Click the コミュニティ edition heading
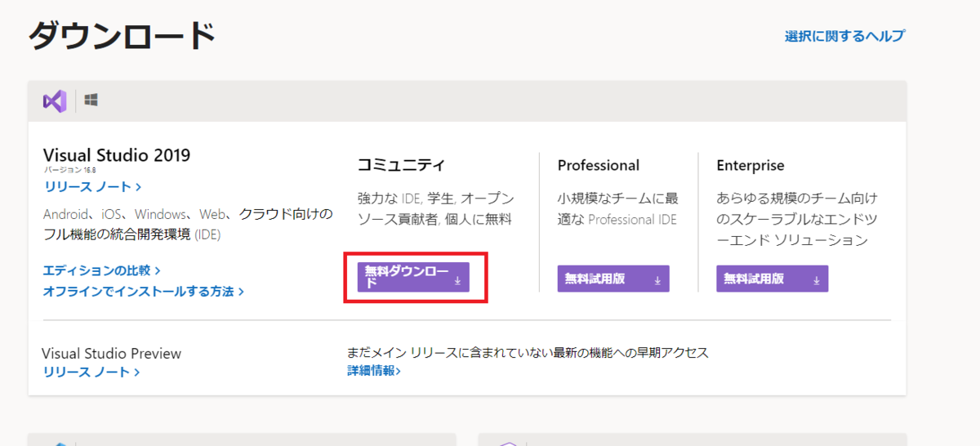 click(401, 165)
